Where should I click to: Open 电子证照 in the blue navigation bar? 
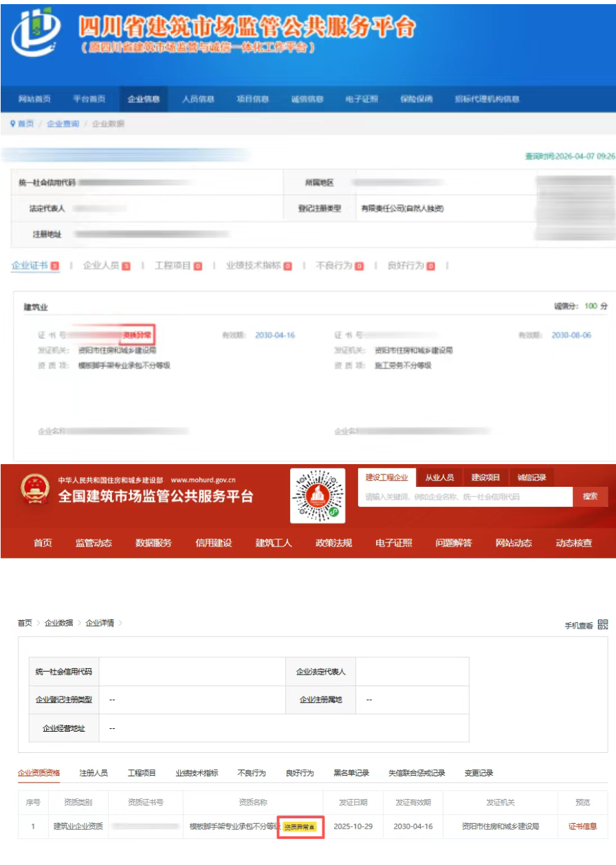tap(362, 99)
